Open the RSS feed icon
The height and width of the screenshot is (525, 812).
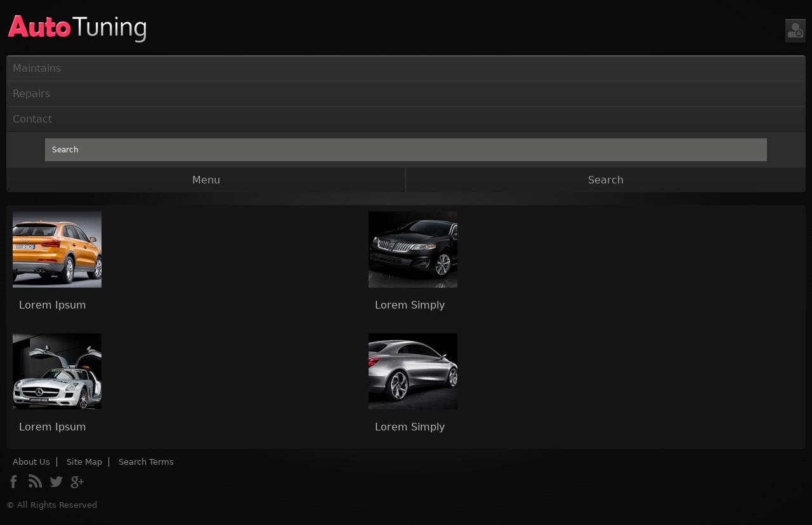click(x=35, y=482)
